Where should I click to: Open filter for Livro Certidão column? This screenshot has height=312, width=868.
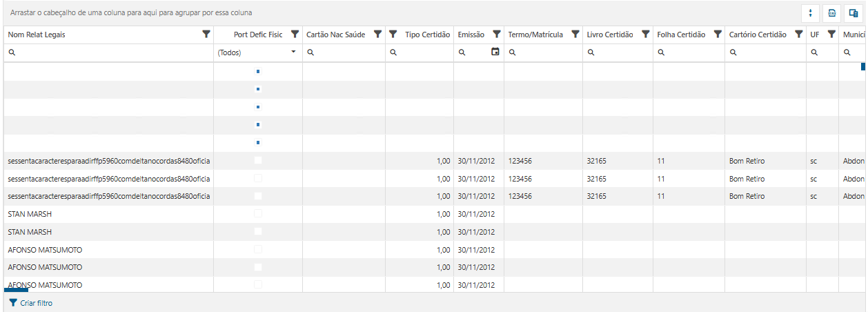[x=645, y=34]
